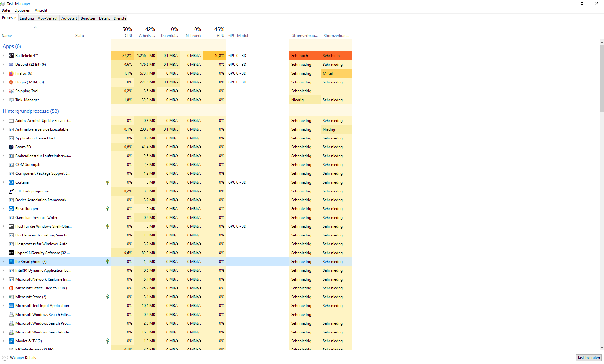Click the Apps (6) group heading
The image size is (604, 364).
point(12,46)
